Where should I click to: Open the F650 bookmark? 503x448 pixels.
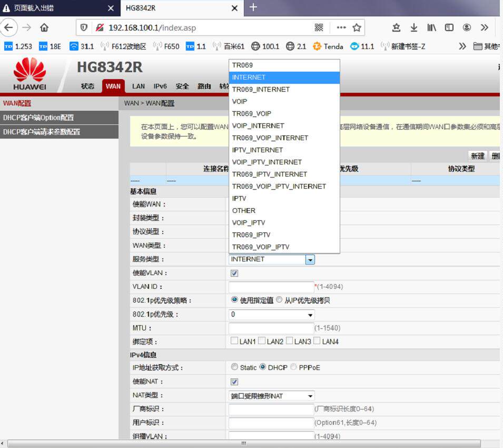(166, 46)
